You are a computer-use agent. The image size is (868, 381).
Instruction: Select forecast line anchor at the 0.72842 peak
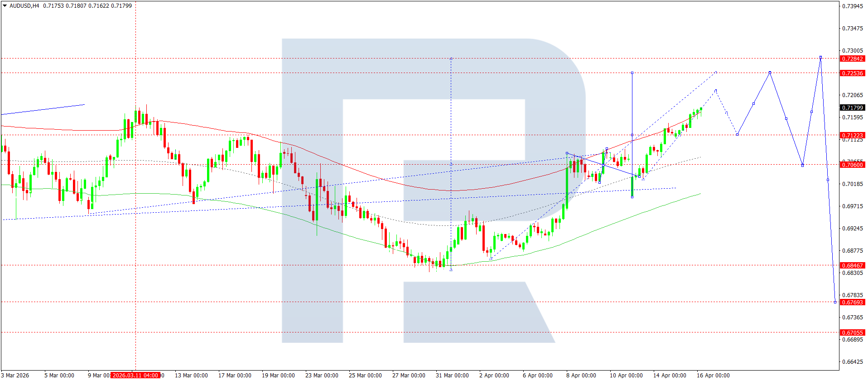click(820, 58)
